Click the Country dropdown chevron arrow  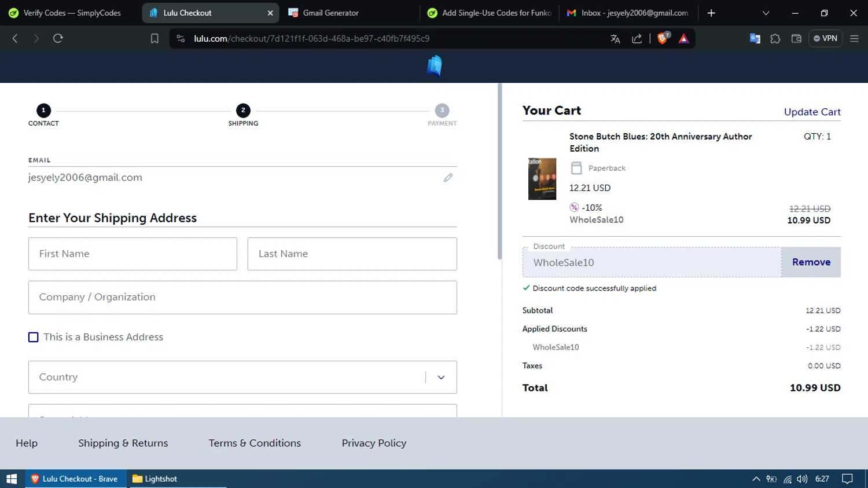[441, 377]
